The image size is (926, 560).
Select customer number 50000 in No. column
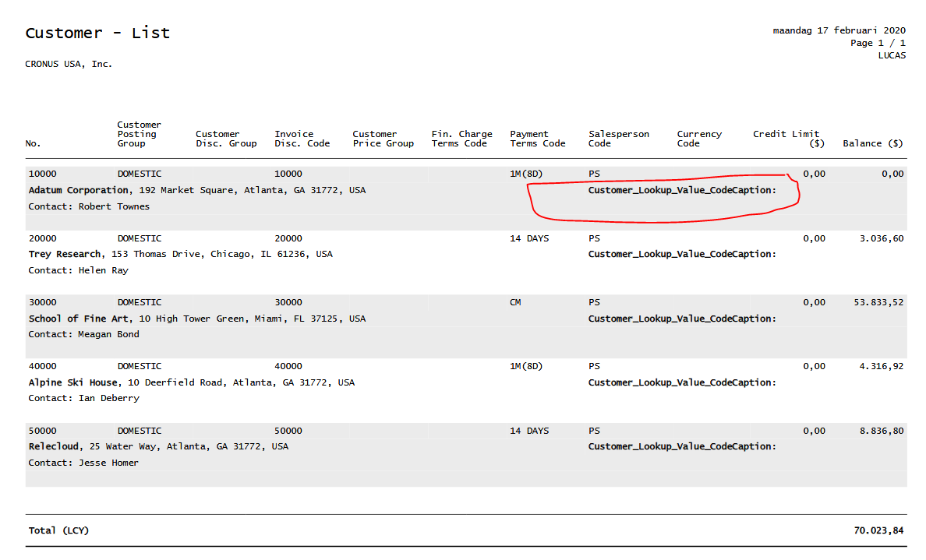(43, 431)
